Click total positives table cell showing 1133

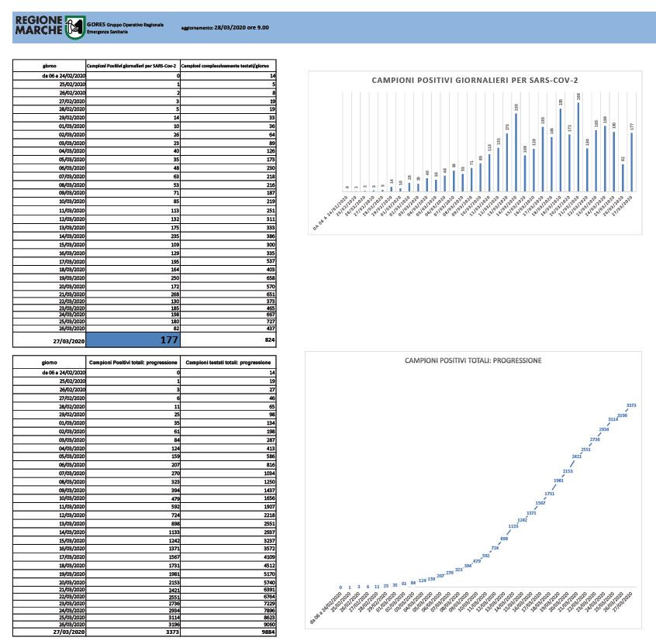pos(133,532)
